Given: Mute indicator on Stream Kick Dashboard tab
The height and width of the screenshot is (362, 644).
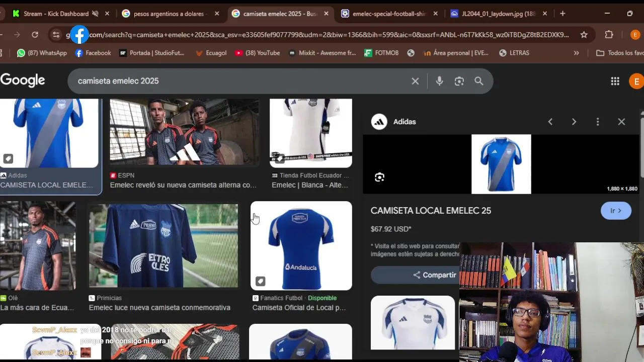Looking at the screenshot, I should (95, 14).
